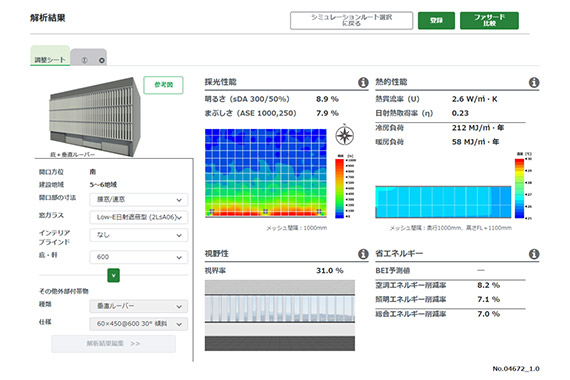Screen dimensions: 570x380
Task: Open the 窓ガラス Low-E dropdown
Action: point(139,217)
